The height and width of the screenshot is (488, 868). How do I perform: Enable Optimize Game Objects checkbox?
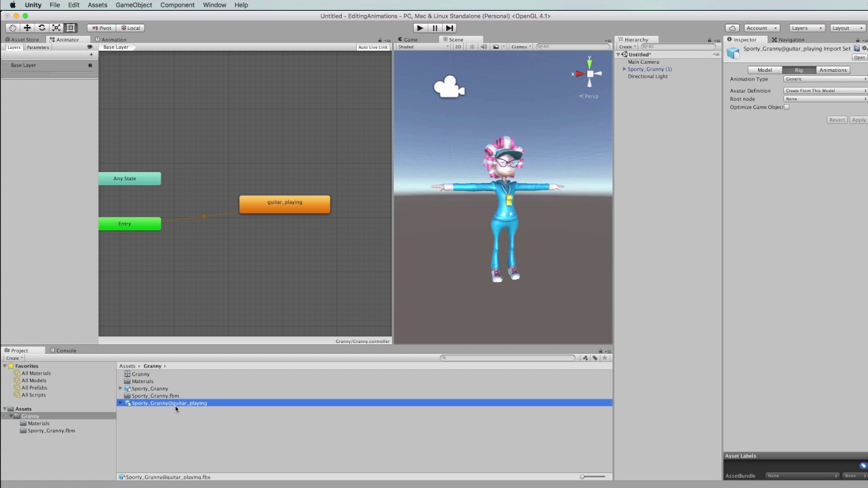[x=787, y=107]
